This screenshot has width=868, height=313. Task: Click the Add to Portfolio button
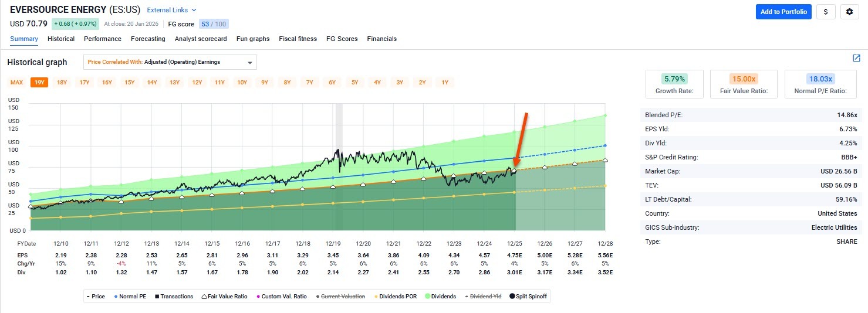783,12
